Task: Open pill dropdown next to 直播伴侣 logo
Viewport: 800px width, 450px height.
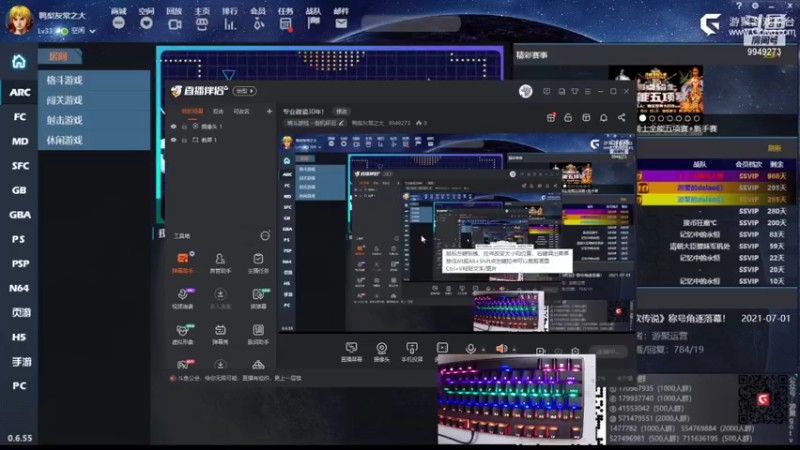Action: click(x=244, y=91)
